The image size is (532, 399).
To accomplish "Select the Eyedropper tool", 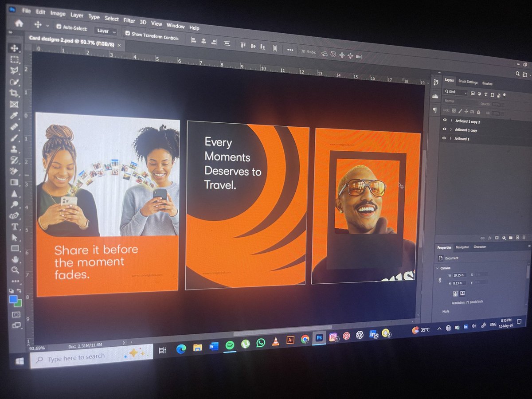I will point(14,116).
